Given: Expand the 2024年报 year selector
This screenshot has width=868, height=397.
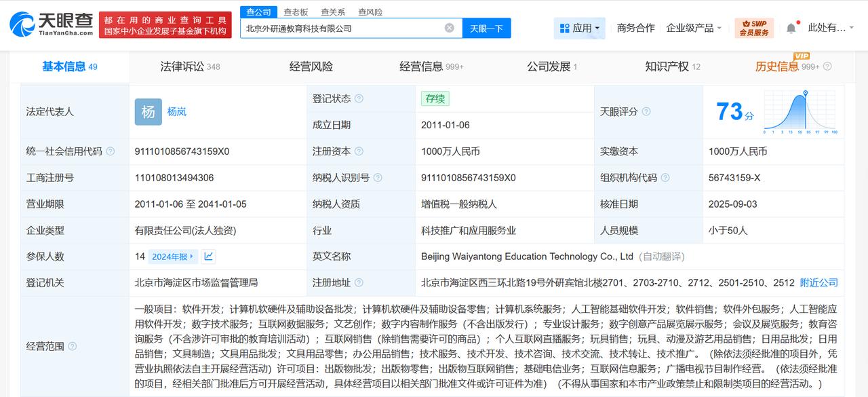Looking at the screenshot, I should [x=174, y=257].
